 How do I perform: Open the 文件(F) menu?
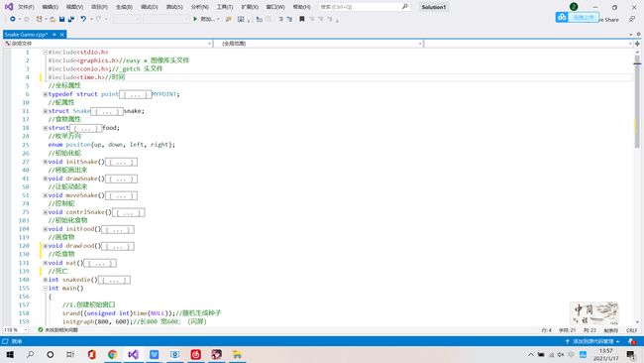click(26, 7)
